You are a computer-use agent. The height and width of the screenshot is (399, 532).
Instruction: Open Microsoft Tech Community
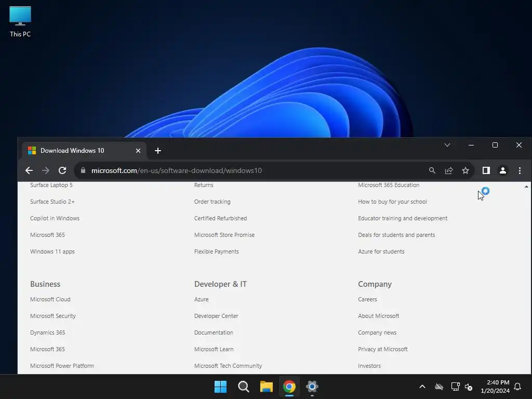click(x=228, y=366)
